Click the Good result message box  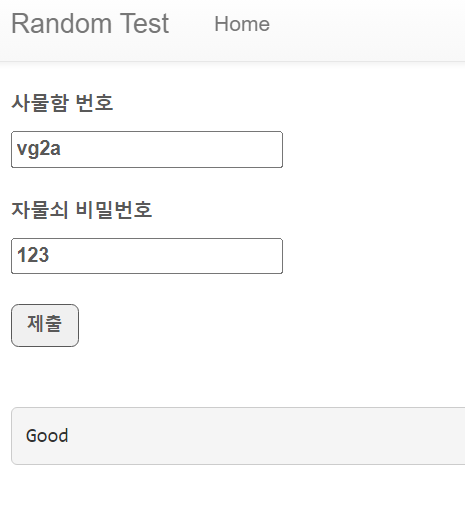click(x=238, y=436)
